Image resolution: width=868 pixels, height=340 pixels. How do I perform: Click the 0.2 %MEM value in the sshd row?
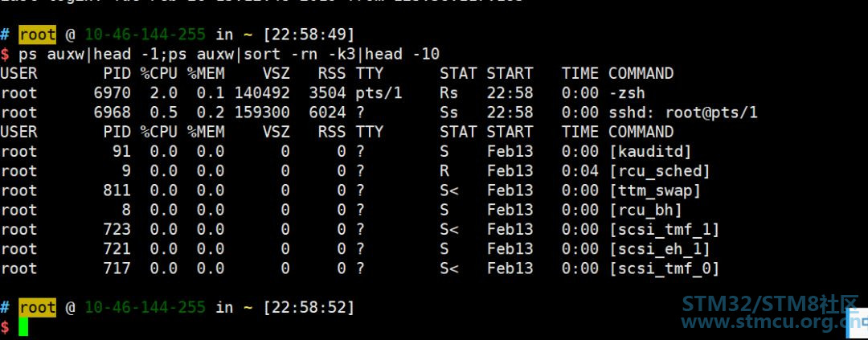click(211, 113)
